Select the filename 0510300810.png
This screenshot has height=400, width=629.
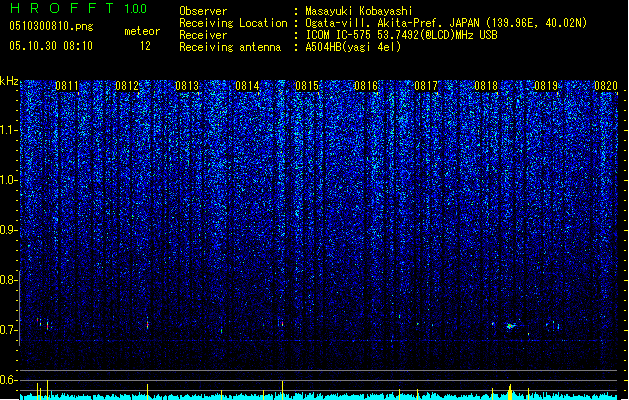click(x=51, y=26)
